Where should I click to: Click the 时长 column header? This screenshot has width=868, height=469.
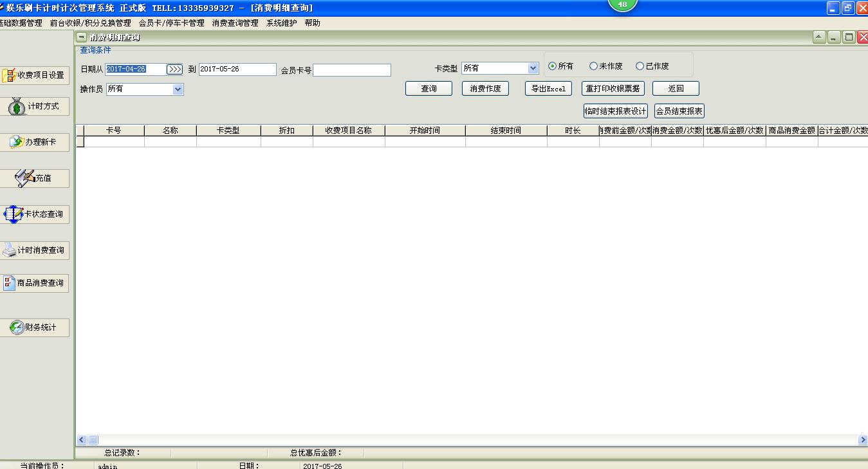pos(573,131)
